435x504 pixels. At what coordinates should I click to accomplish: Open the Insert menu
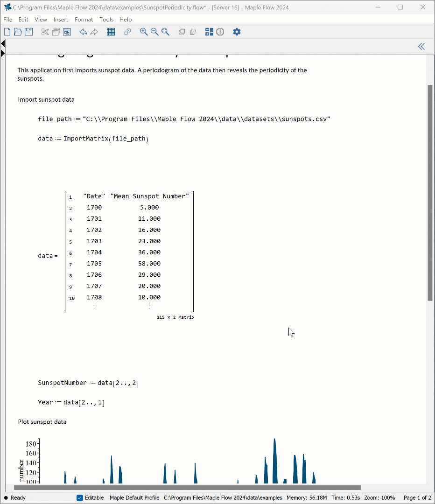pyautogui.click(x=61, y=20)
